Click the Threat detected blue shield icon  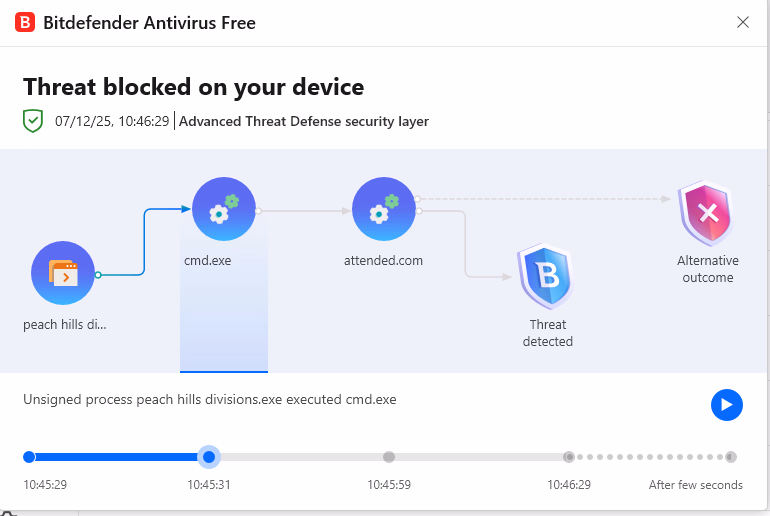click(x=546, y=276)
